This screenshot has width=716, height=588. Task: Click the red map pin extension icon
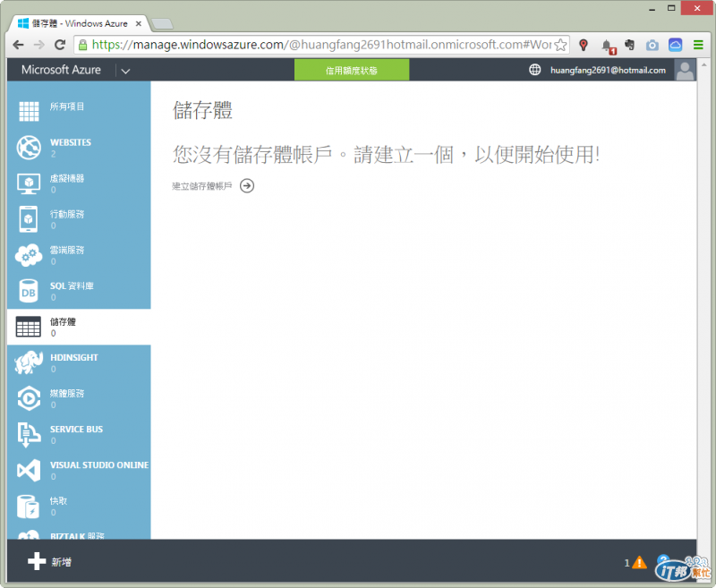coord(584,45)
